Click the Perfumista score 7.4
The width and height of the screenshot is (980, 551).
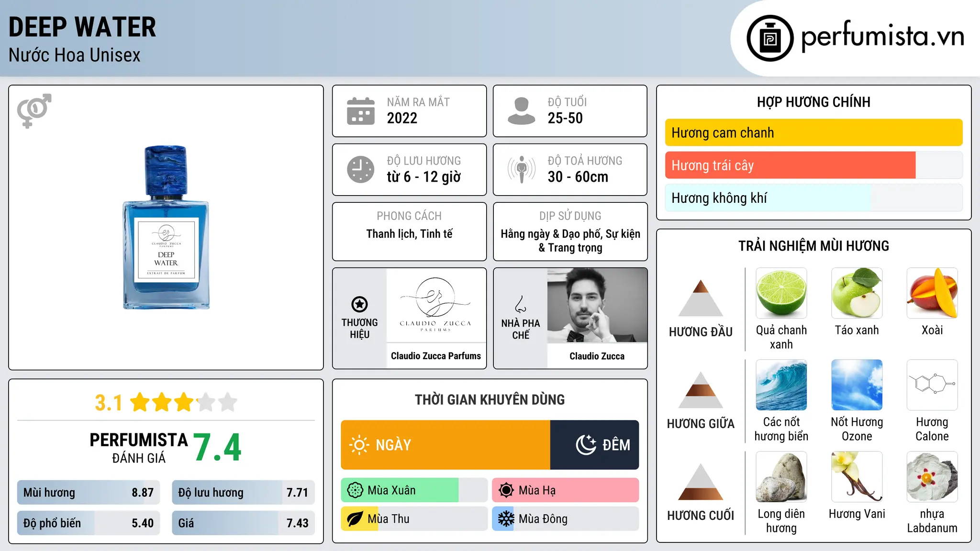point(217,447)
